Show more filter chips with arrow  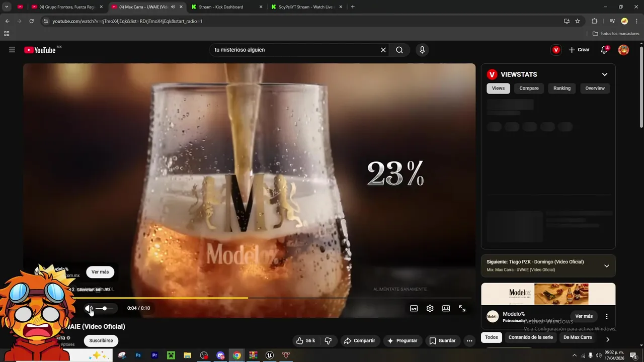point(607,339)
